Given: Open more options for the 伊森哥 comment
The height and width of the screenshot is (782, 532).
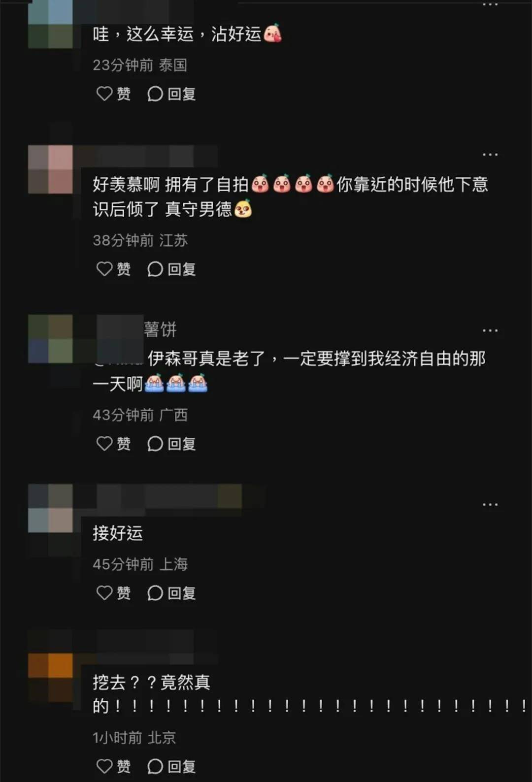Looking at the screenshot, I should coord(490,330).
